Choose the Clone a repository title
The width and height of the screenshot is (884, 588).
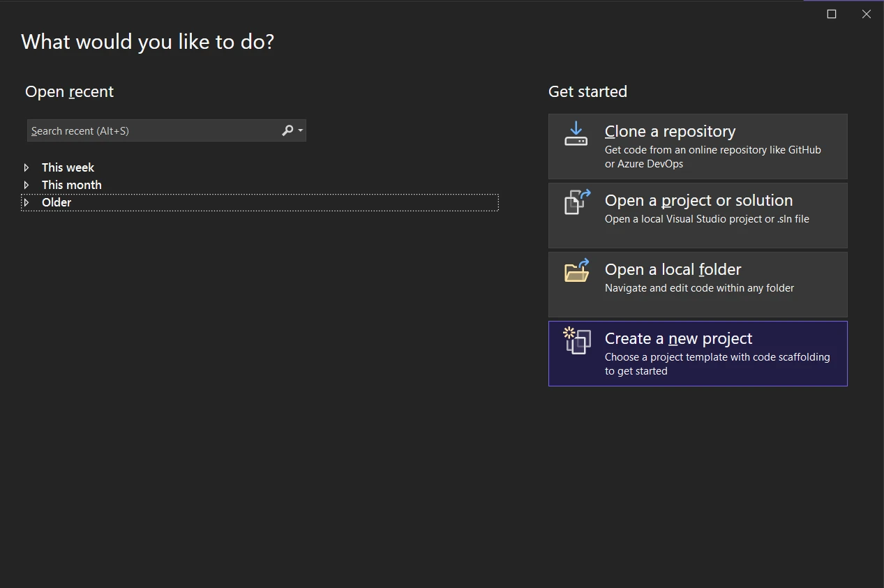(670, 131)
